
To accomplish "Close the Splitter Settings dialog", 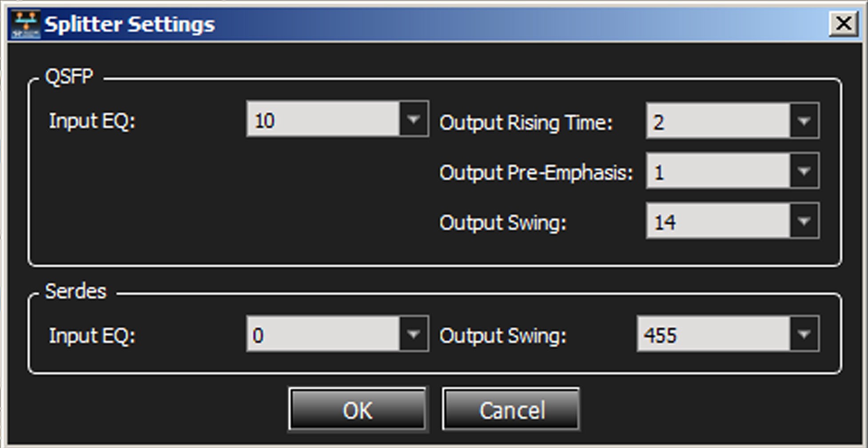I will click(844, 24).
